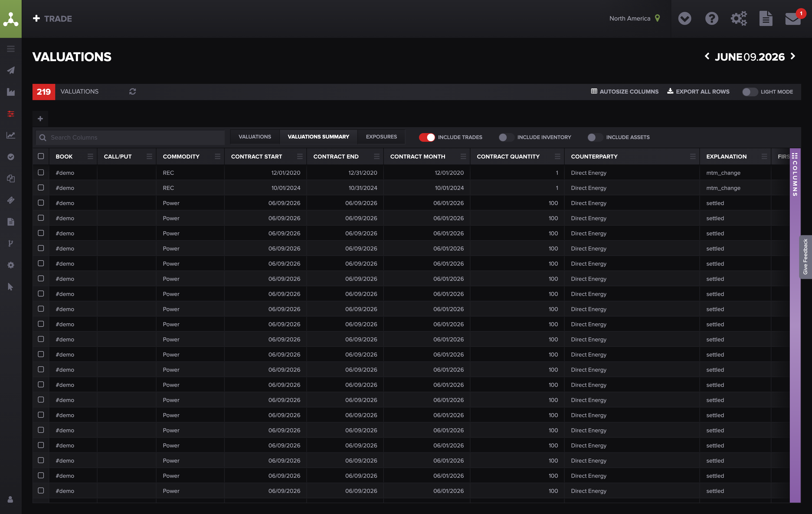Click the check circle icon in sidebar

tap(11, 157)
